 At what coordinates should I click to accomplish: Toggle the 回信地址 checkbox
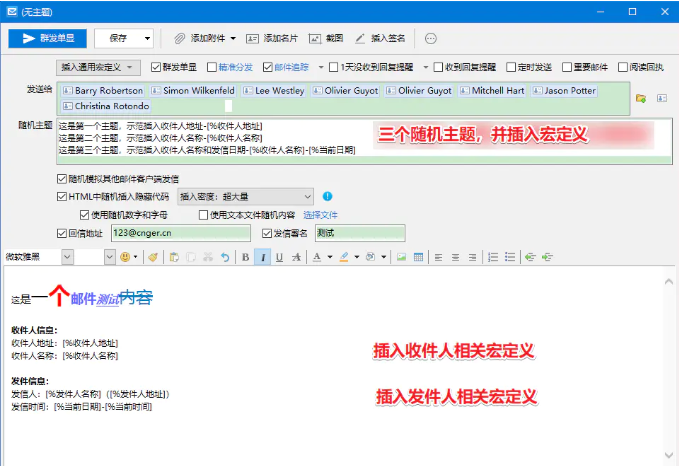click(x=62, y=233)
